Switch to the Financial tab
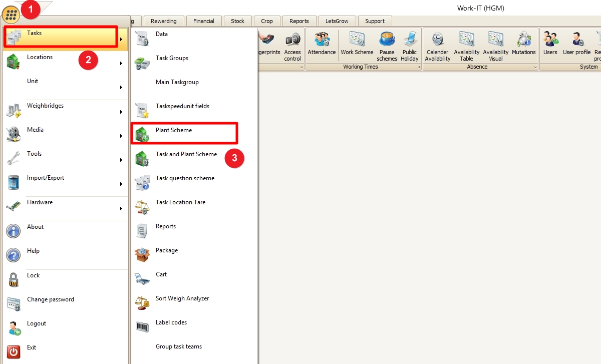Image resolution: width=601 pixels, height=364 pixels. pos(204,21)
